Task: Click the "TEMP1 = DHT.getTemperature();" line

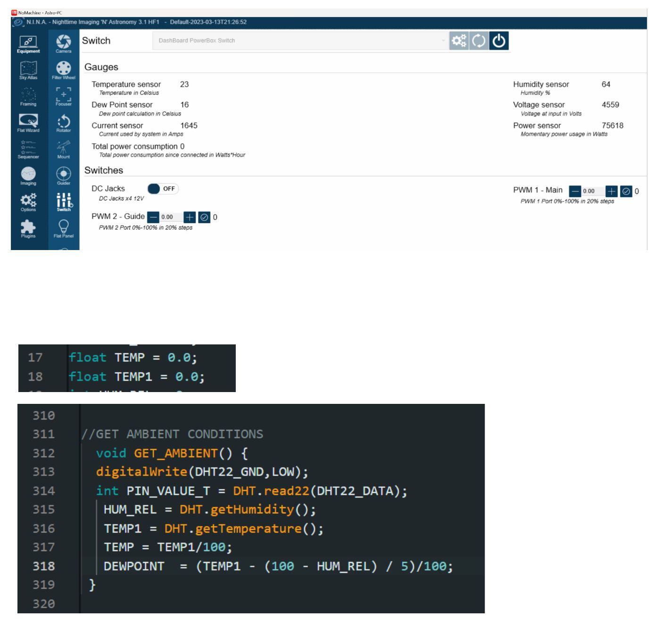Action: tap(214, 529)
